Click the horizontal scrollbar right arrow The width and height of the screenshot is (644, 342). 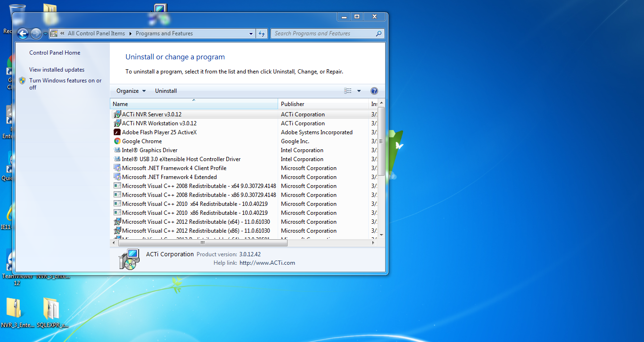tap(373, 243)
